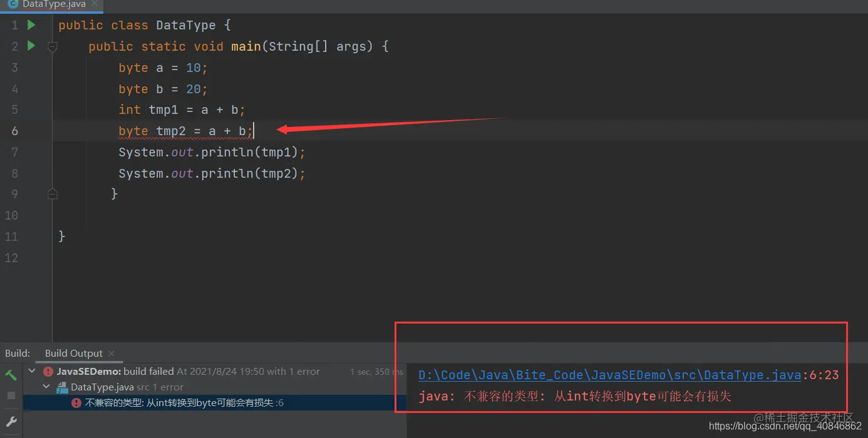Viewport: 868px width, 438px height.
Task: Click the green hammer build icon
Action: (x=11, y=375)
